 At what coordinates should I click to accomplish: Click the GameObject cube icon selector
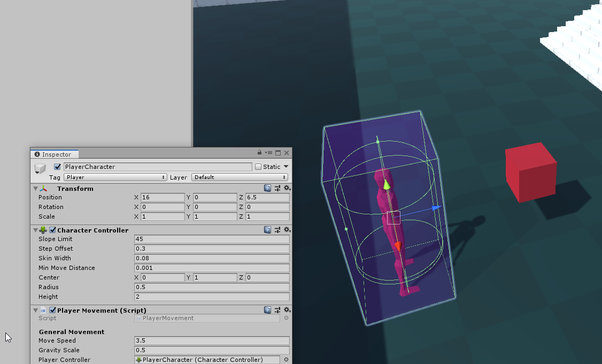pyautogui.click(x=40, y=168)
